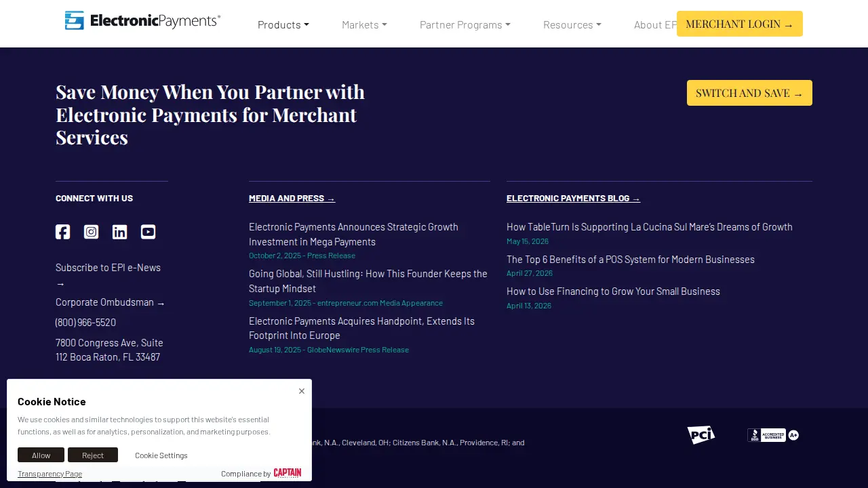Screen dimensions: 868x488
Task: Close the Cookie Notice popup
Action: [302, 391]
